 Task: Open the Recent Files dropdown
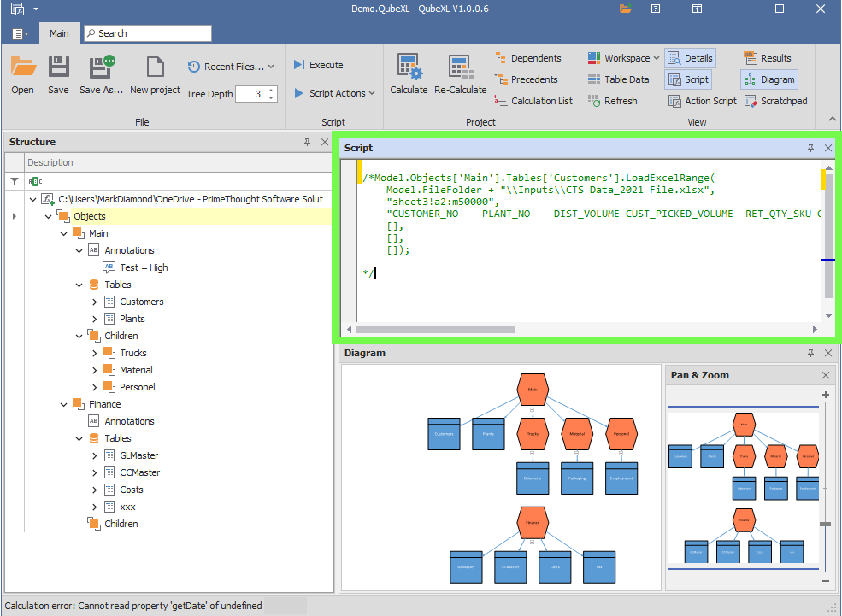click(231, 67)
